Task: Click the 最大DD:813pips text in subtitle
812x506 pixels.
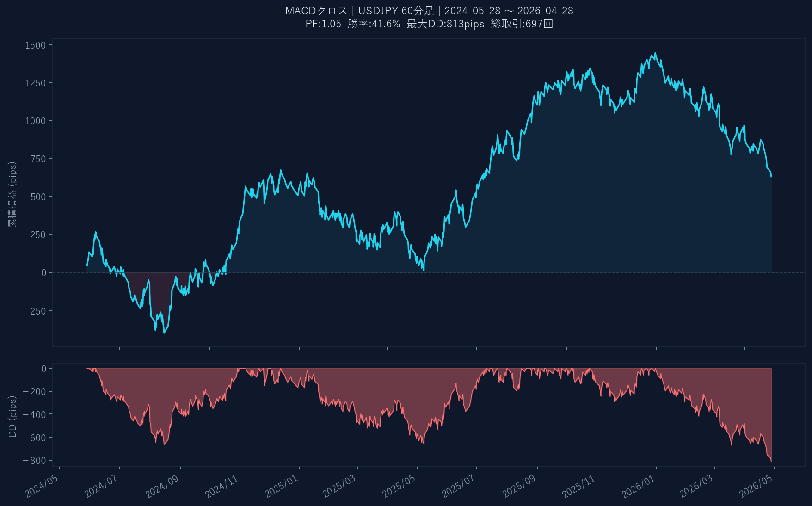Action: pos(445,24)
